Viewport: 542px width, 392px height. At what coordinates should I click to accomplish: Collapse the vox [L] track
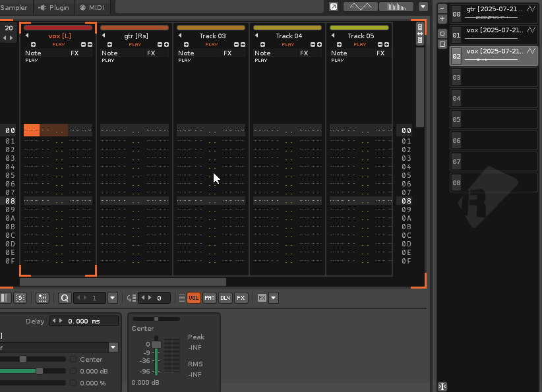click(x=27, y=36)
